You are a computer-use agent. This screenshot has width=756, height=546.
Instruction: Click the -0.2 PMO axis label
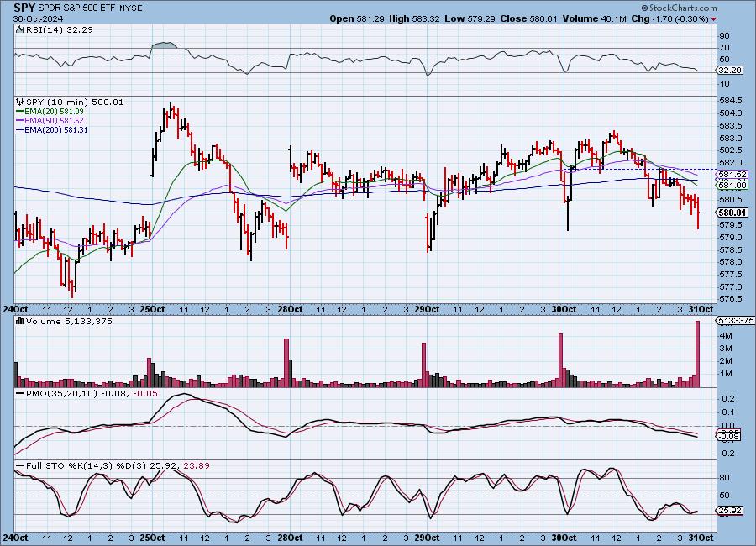726,454
